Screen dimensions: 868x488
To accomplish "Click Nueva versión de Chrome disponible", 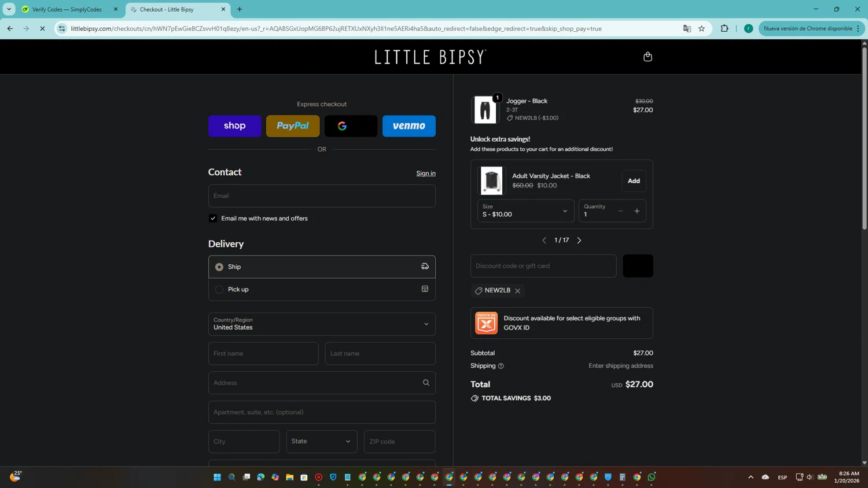I will 811,28.
